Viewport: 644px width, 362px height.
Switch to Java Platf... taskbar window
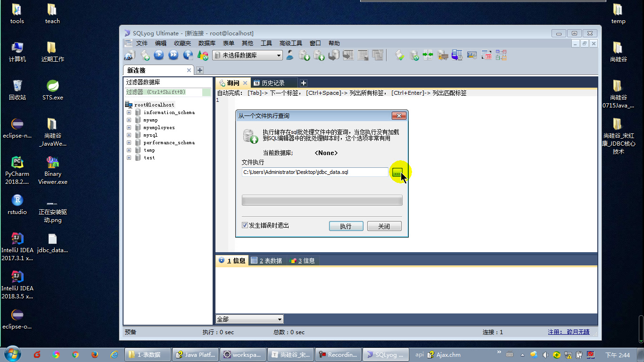tap(195, 354)
